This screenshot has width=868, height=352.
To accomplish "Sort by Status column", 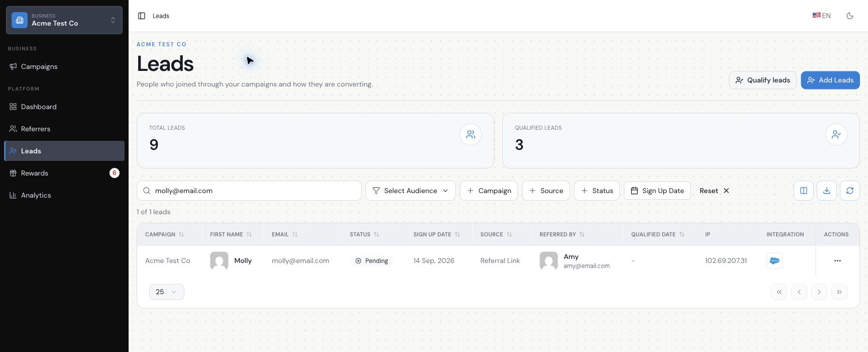I will tap(365, 234).
